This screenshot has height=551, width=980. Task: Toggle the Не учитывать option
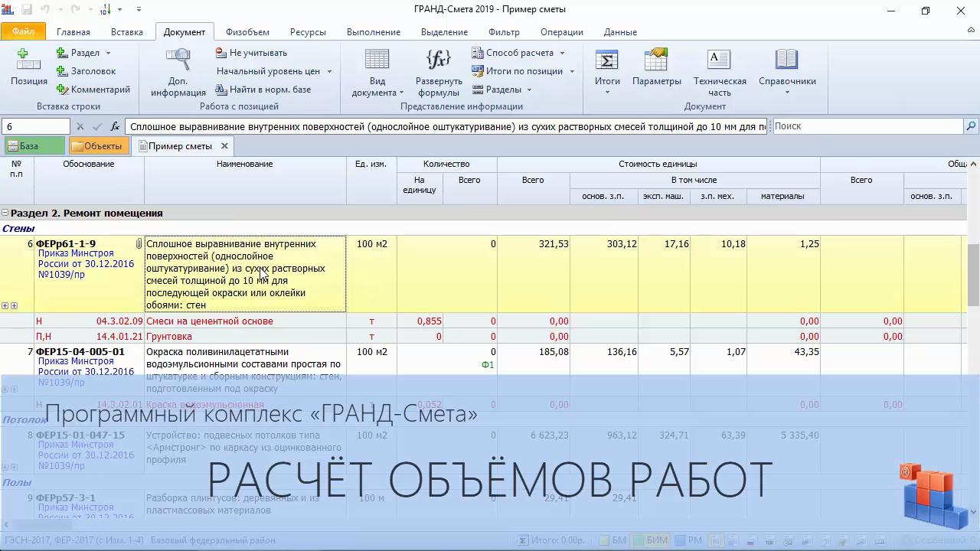click(x=251, y=53)
